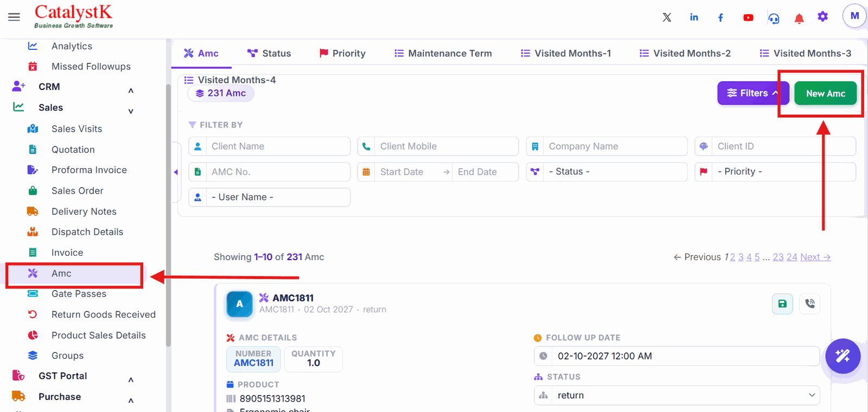Viewport: 868px width, 412px height.
Task: Expand the CRM menu section
Action: (x=131, y=90)
